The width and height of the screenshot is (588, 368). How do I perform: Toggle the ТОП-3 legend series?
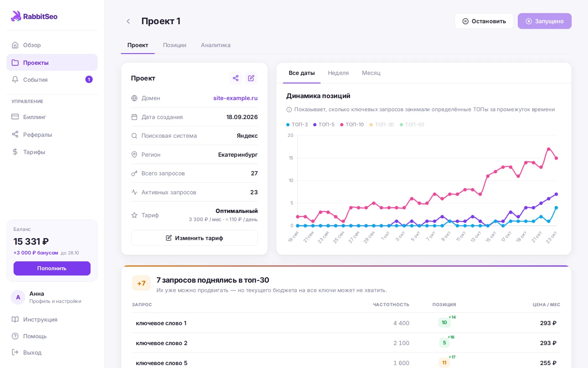click(x=297, y=125)
